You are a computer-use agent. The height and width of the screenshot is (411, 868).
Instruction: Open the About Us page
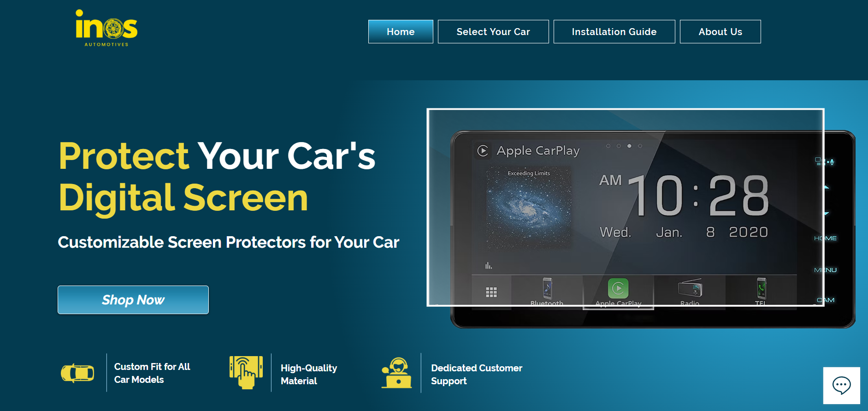[x=720, y=31]
